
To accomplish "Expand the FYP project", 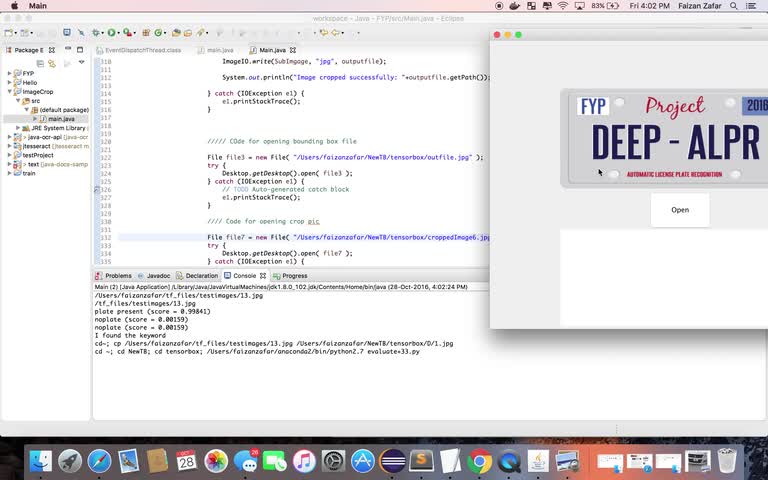I will [x=9, y=73].
